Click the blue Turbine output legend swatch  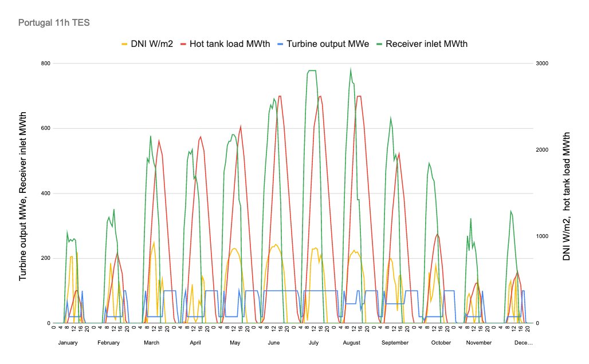point(280,44)
